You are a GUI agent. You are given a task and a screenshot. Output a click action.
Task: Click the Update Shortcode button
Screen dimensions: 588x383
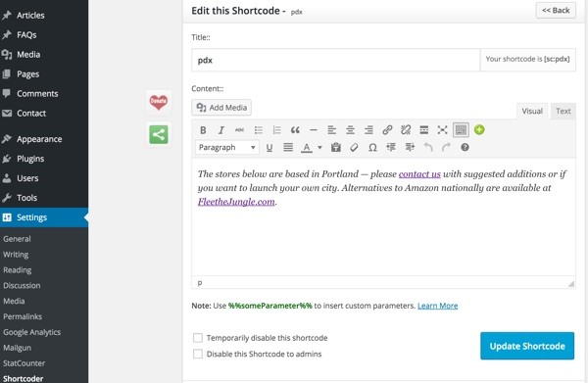click(x=527, y=346)
